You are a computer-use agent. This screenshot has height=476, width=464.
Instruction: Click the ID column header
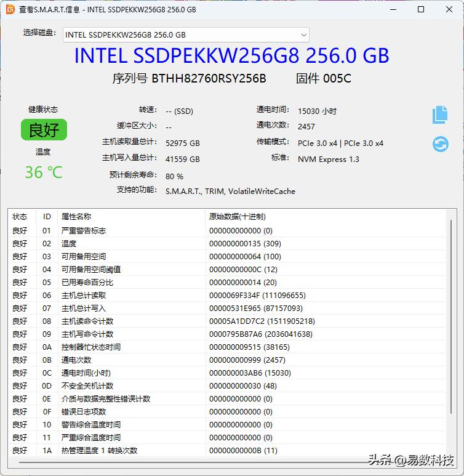[47, 216]
